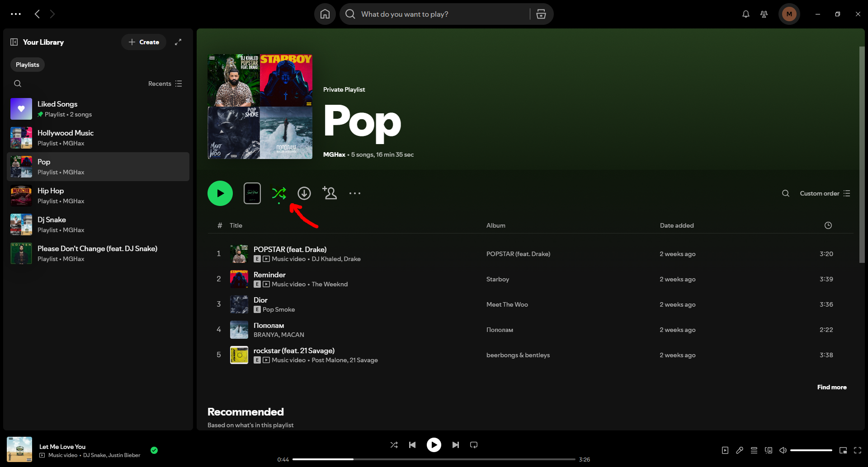
Task: Adjust the volume slider
Action: click(x=811, y=450)
